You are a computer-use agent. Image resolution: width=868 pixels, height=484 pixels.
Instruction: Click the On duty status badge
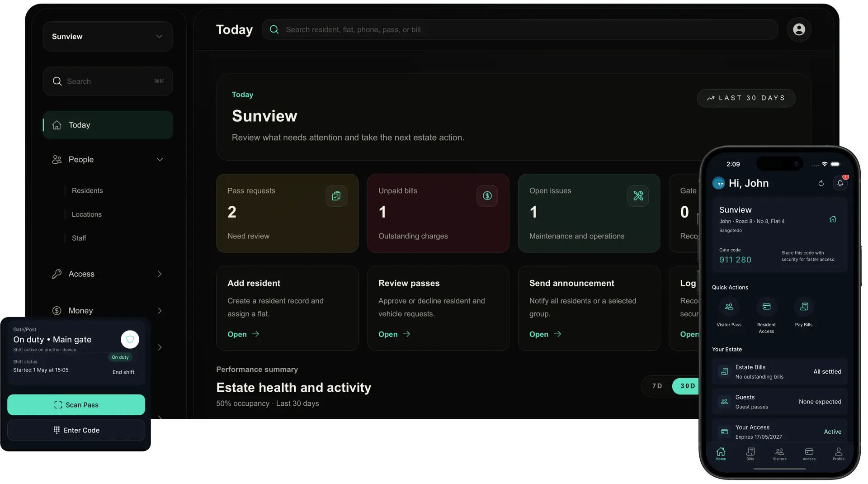tap(120, 357)
